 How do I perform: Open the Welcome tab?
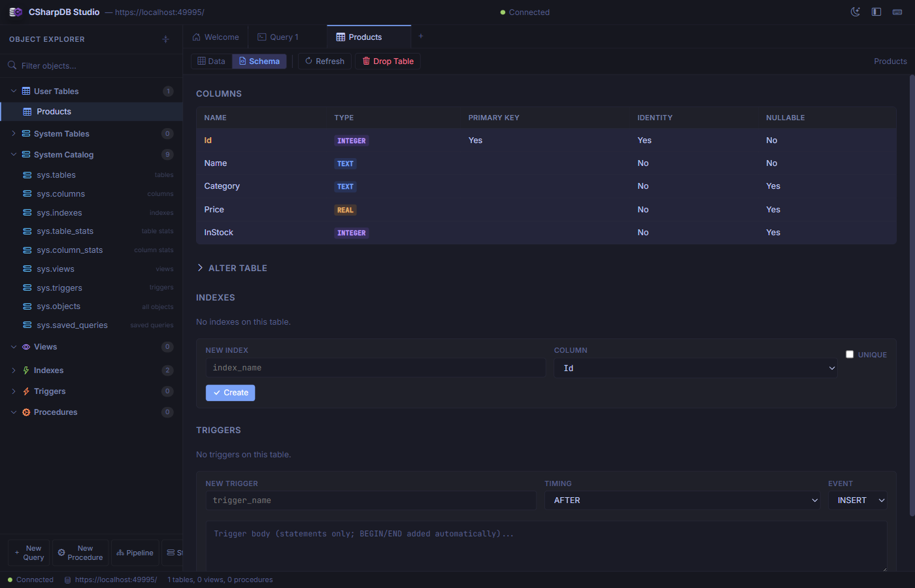[x=216, y=37]
